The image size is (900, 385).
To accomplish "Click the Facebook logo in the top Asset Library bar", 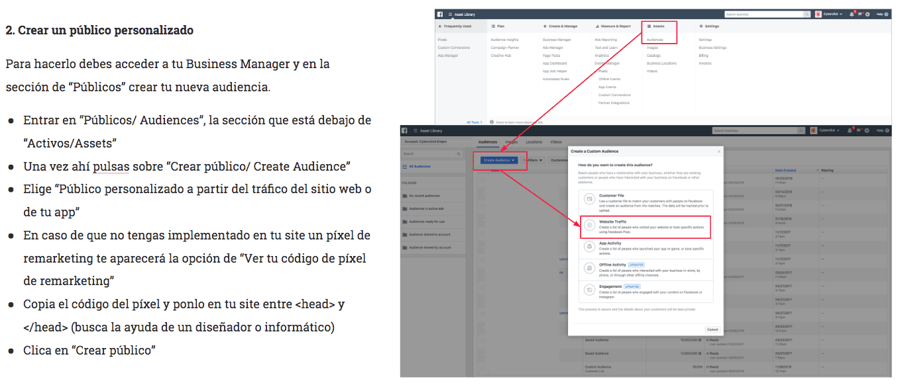I will click(x=440, y=14).
